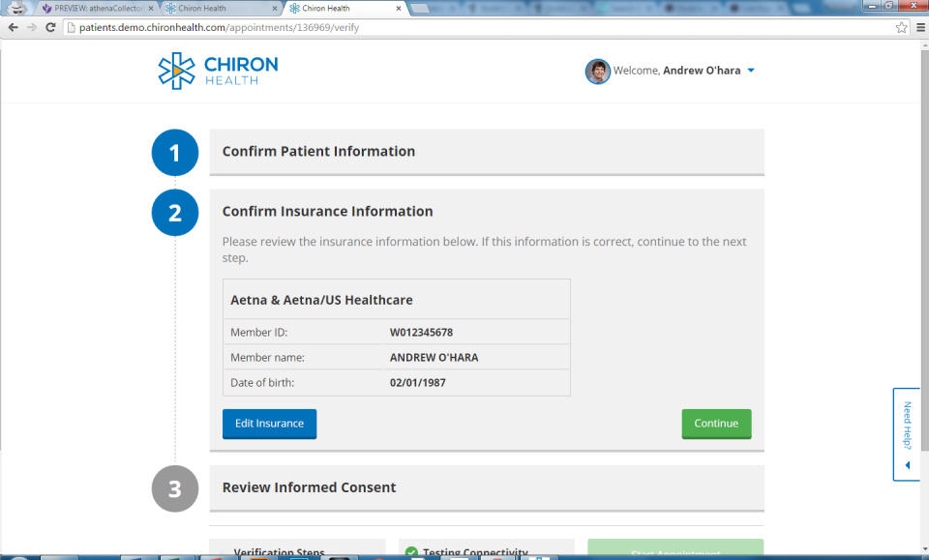The image size is (929, 560).
Task: Collapse the Confirm Insurance Information heading
Action: [x=328, y=212]
